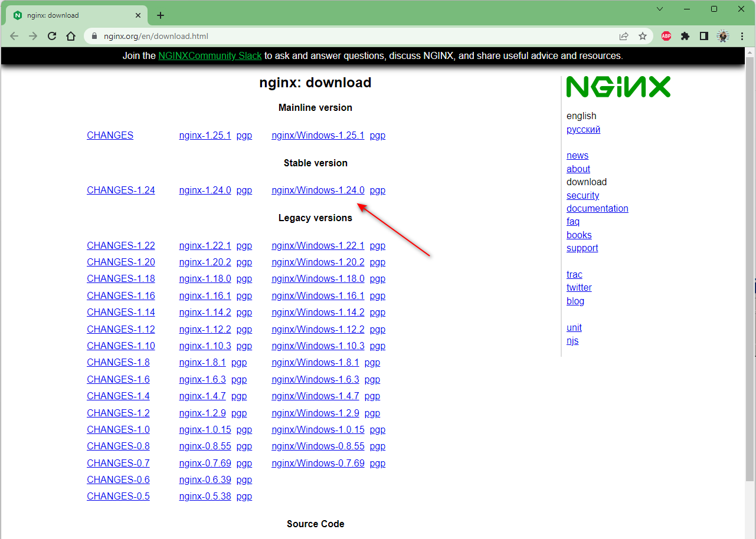Reload the nginx download page

click(52, 36)
